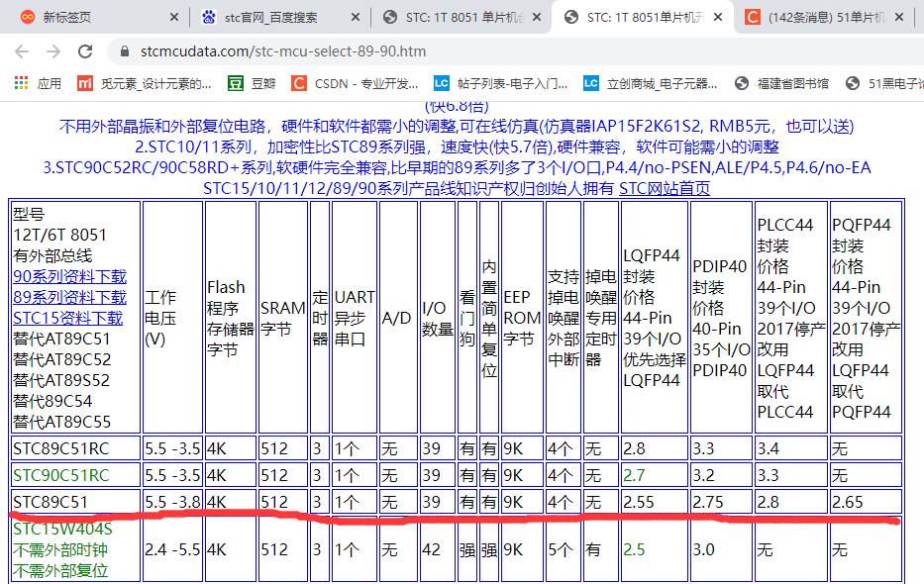Open the 应用 apps grid shortcut
The width and height of the screenshot is (924, 584).
click(38, 84)
